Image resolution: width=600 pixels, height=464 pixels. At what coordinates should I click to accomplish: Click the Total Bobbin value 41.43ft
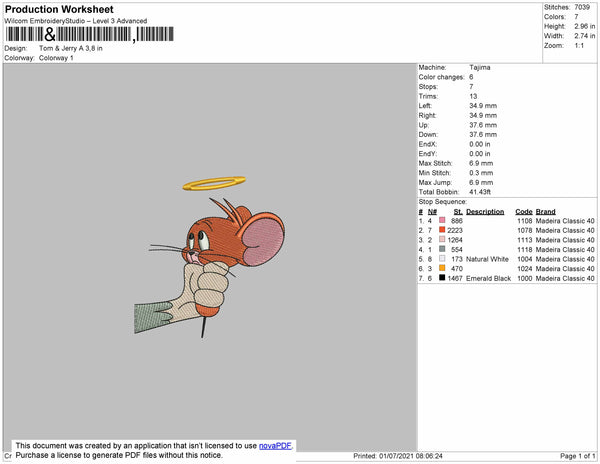click(x=480, y=192)
